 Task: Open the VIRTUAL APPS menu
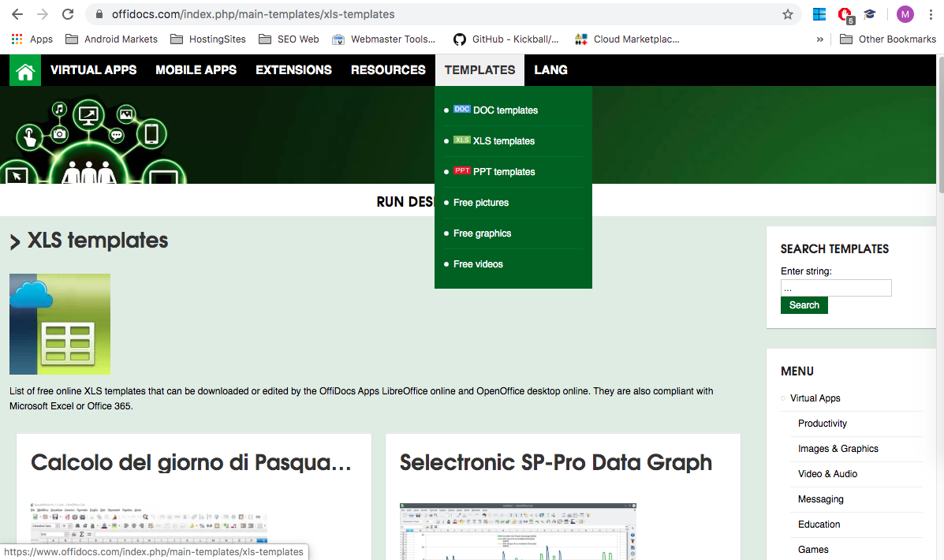tap(93, 69)
